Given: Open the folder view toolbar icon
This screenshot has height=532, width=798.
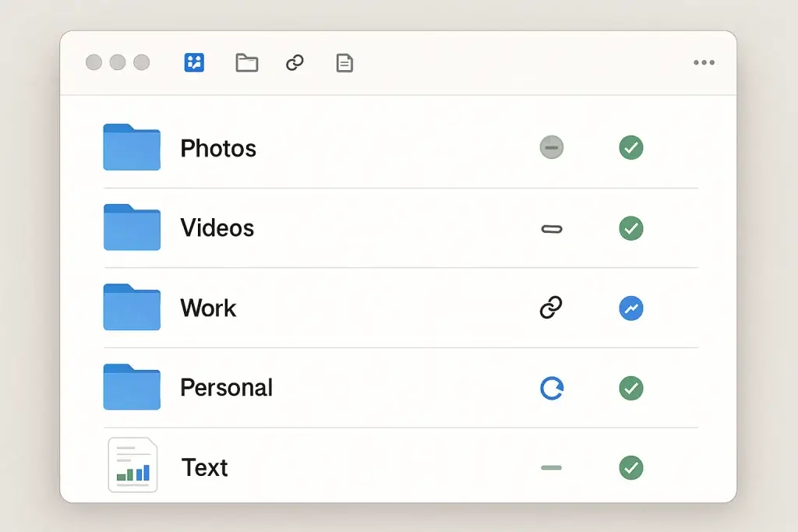Looking at the screenshot, I should [x=247, y=62].
